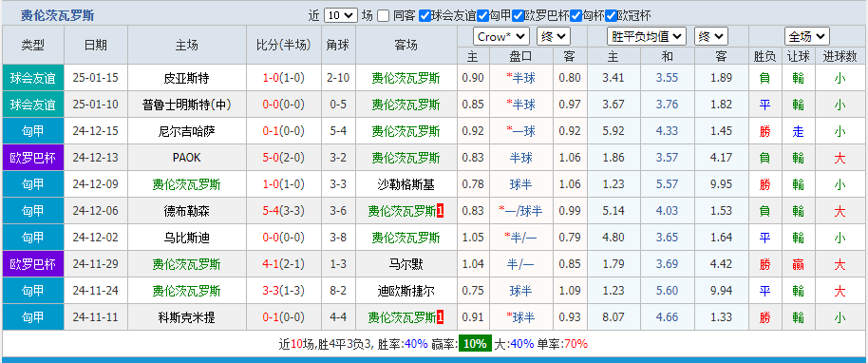Click the 4-1(2-1) score against 马尔默
The width and height of the screenshot is (868, 363).
[x=283, y=264]
